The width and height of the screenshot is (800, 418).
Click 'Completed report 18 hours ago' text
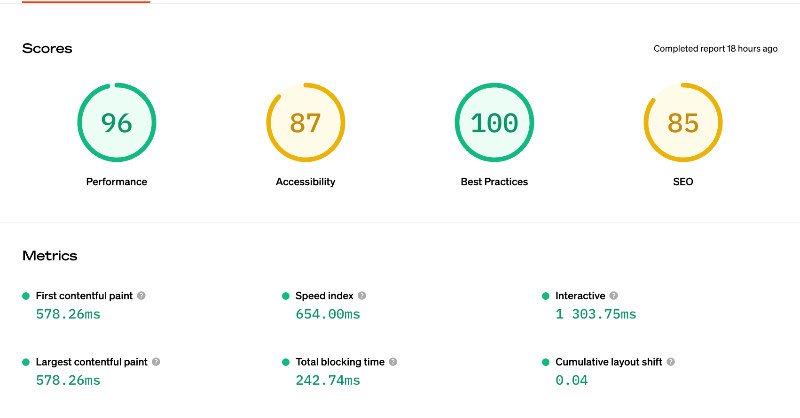pyautogui.click(x=715, y=48)
